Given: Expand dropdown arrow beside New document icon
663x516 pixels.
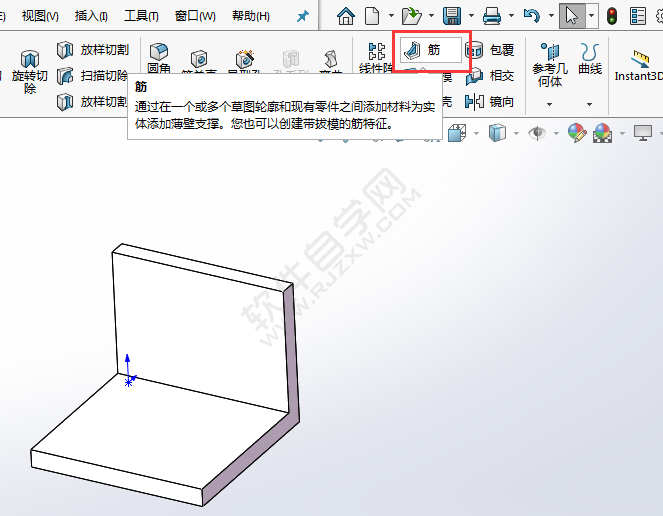Looking at the screenshot, I should coord(392,16).
